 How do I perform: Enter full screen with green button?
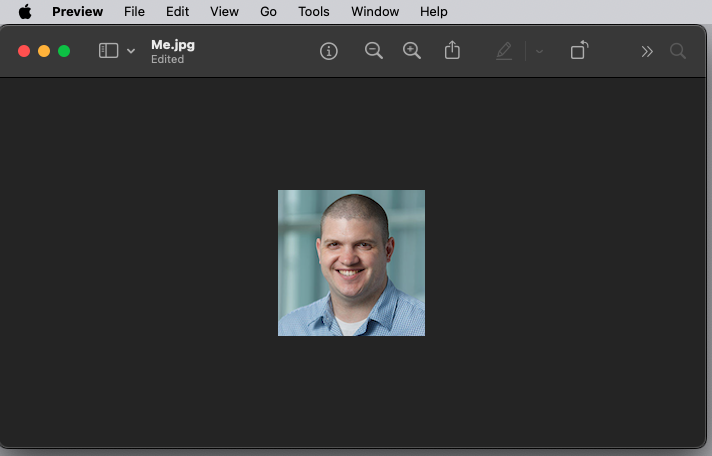point(64,51)
